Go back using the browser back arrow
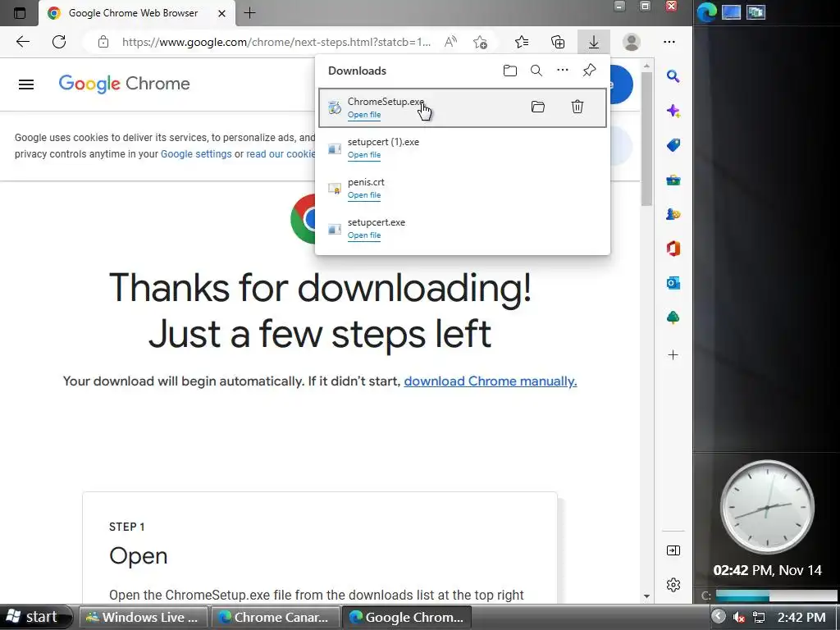The width and height of the screenshot is (840, 630). pos(22,42)
